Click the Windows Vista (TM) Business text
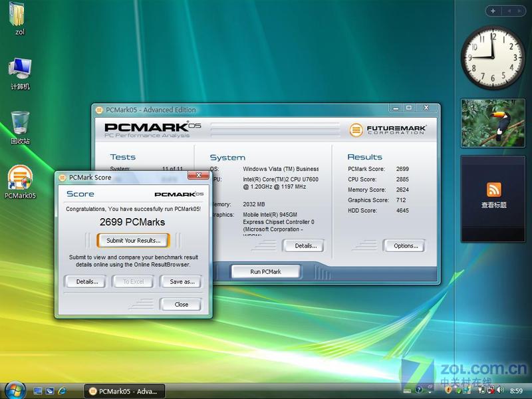This screenshot has height=399, width=532. click(281, 169)
